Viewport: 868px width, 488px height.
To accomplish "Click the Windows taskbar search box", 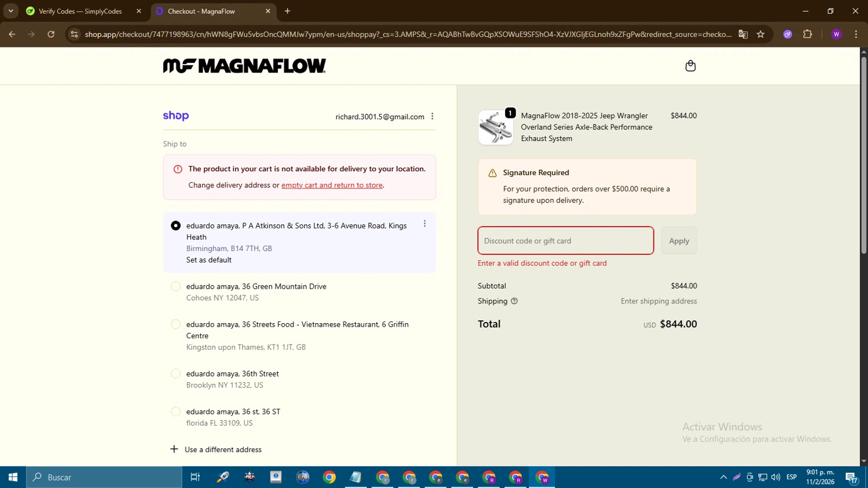I will (x=104, y=477).
